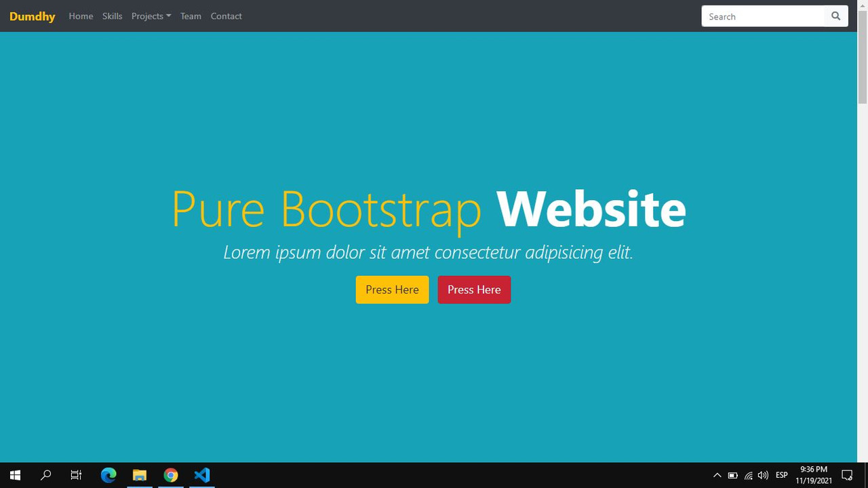868x488 pixels.
Task: Select the Skills menu item
Action: tap(112, 16)
